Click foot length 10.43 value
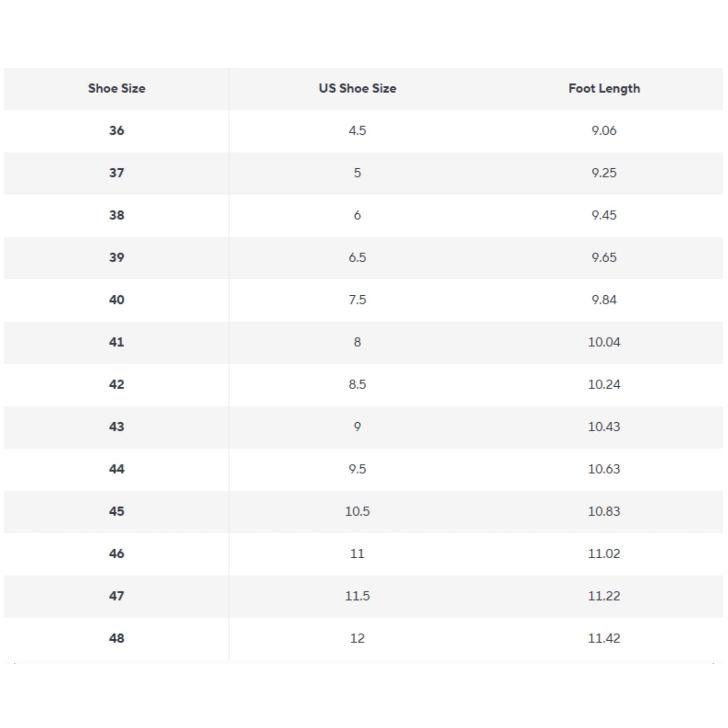The height and width of the screenshot is (728, 728). click(604, 427)
